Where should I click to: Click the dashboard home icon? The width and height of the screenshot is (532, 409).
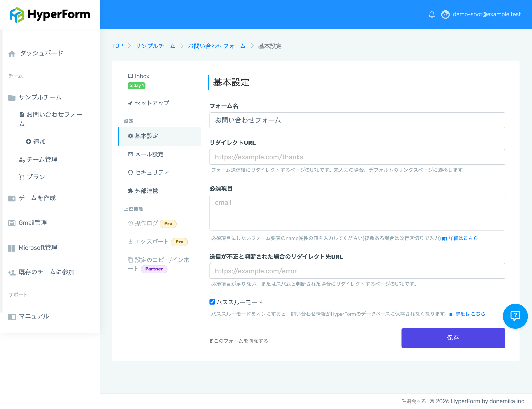[x=12, y=53]
